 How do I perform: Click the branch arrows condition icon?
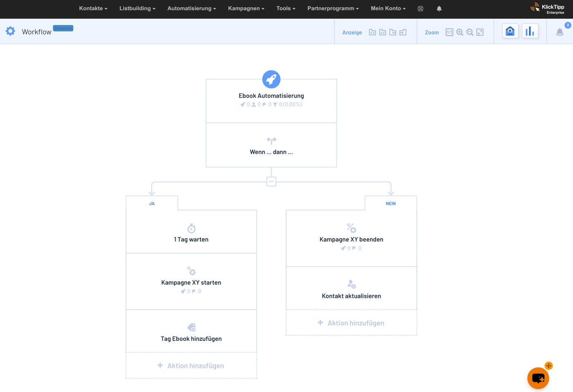pos(271,141)
